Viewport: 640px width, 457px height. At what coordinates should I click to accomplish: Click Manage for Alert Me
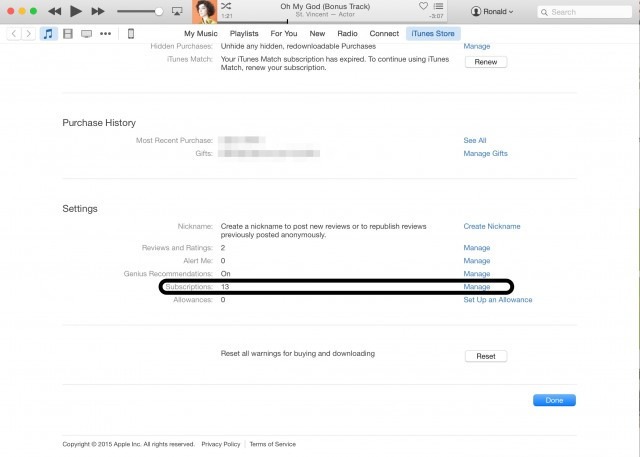(x=477, y=261)
